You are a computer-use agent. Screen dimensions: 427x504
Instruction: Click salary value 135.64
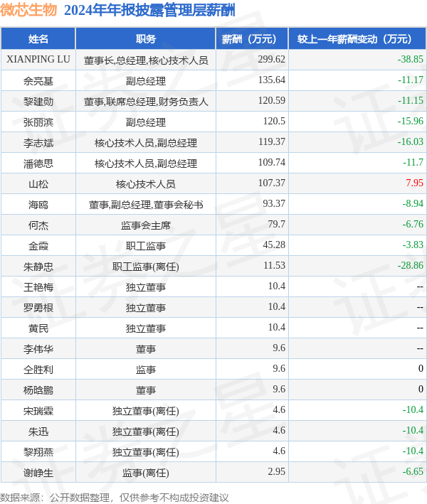click(272, 80)
